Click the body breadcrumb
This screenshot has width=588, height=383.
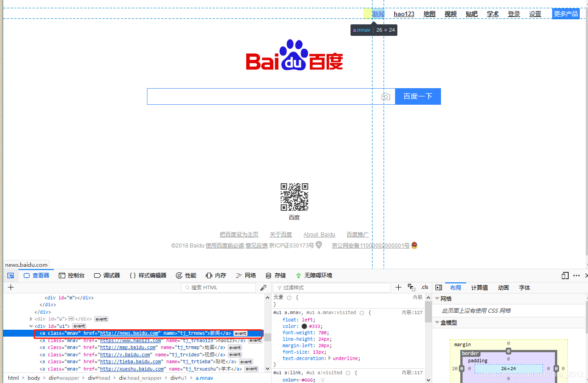pyautogui.click(x=34, y=378)
